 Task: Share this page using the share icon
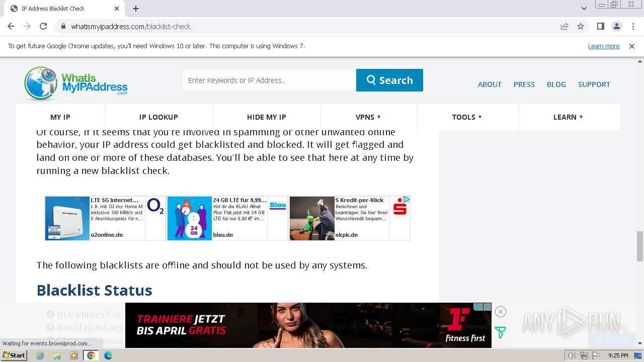[565, 27]
